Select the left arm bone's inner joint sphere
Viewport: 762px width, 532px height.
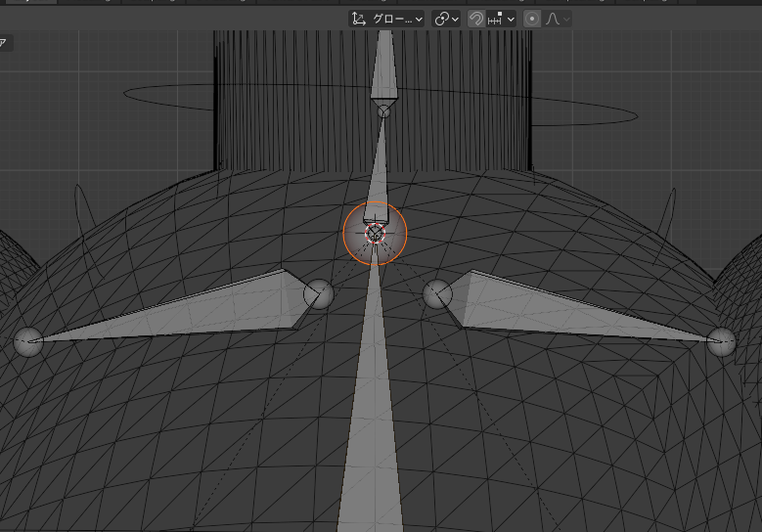319,294
